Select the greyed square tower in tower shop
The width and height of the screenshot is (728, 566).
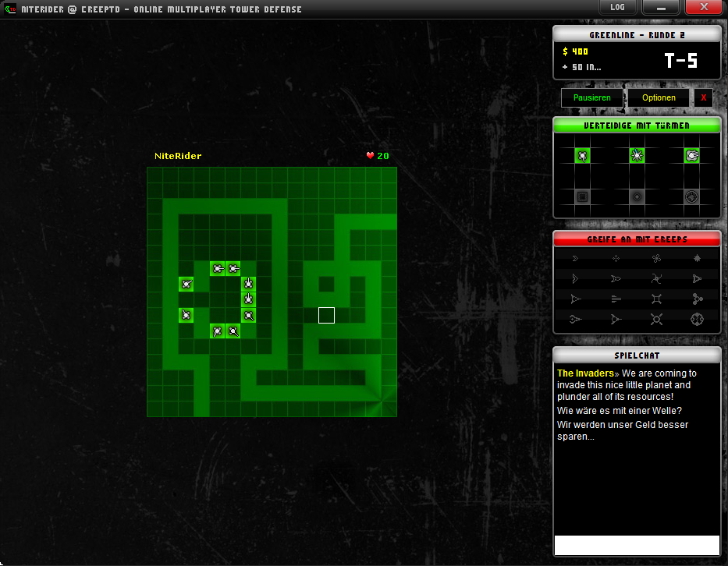[x=582, y=196]
